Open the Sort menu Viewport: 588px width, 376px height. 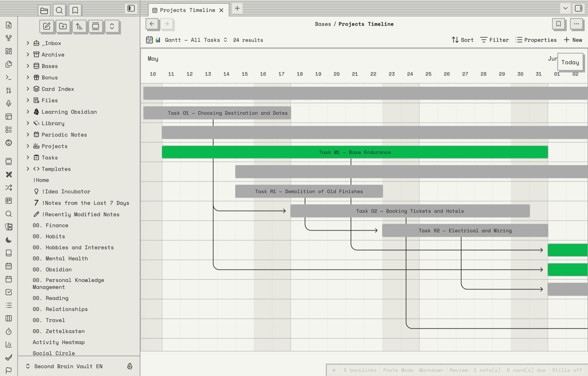(x=463, y=40)
